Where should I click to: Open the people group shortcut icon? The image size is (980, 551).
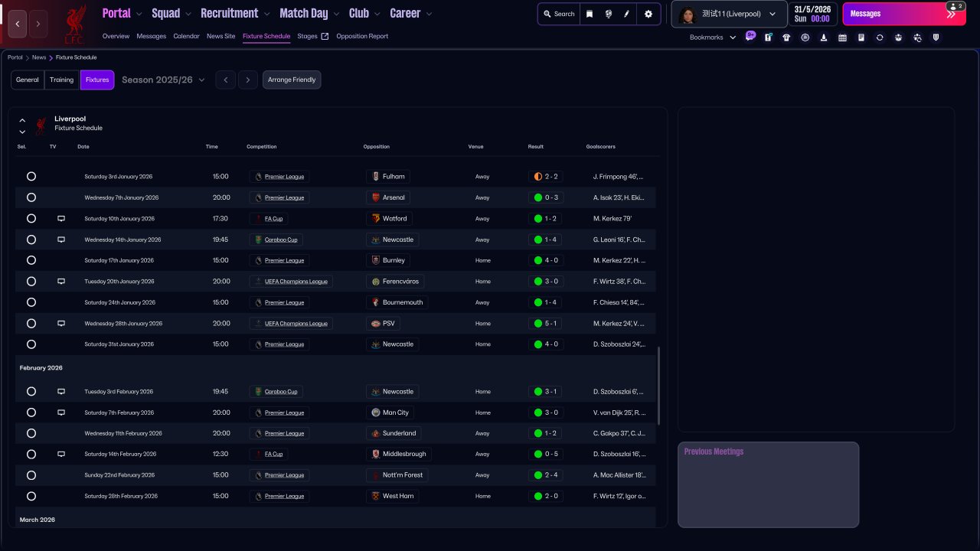(x=898, y=37)
